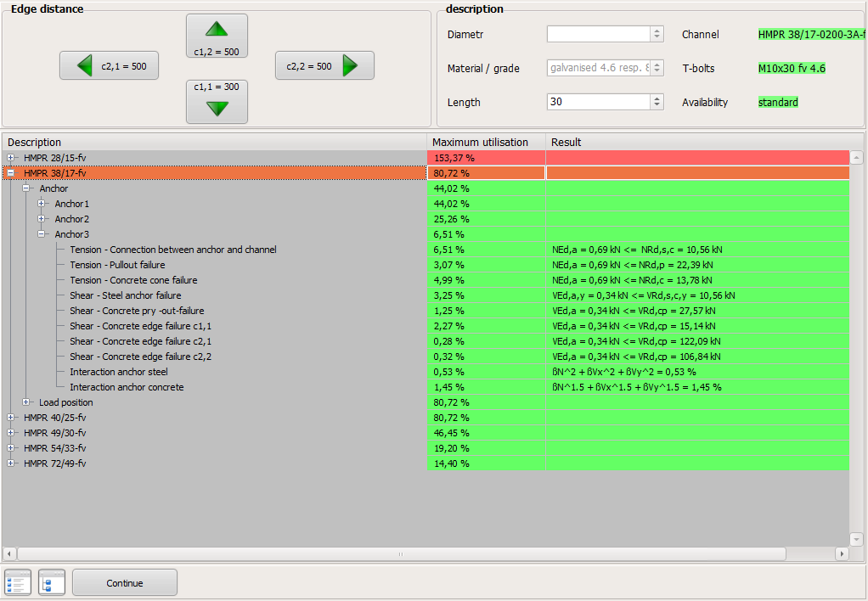The width and height of the screenshot is (868, 601).
Task: Click the horizontal scrollbar left arrow
Action: (x=9, y=553)
